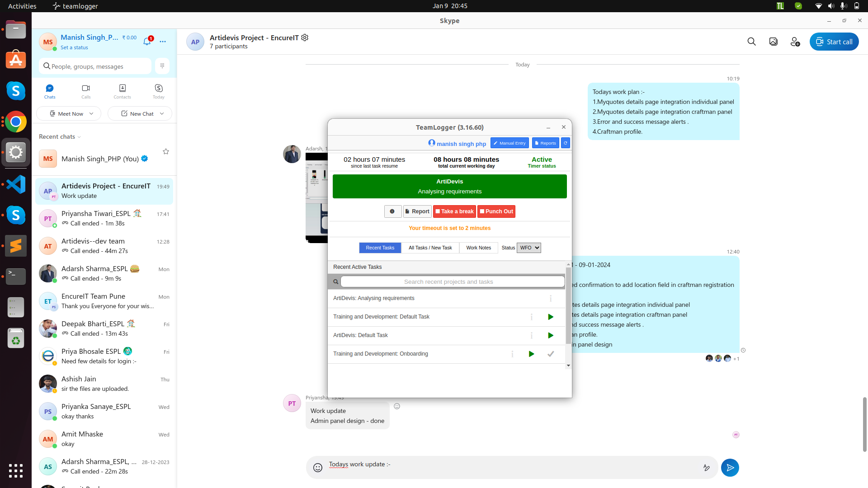Open Visual Studio Code from dock
Image resolution: width=868 pixels, height=488 pixels.
click(16, 184)
